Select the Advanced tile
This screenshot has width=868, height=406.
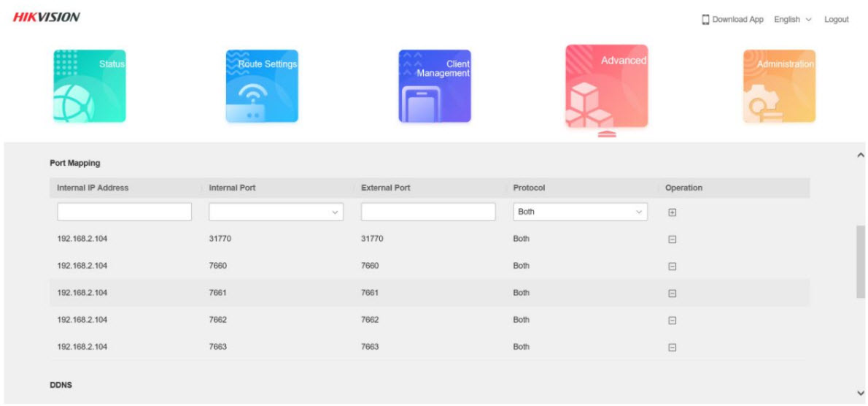(x=606, y=86)
